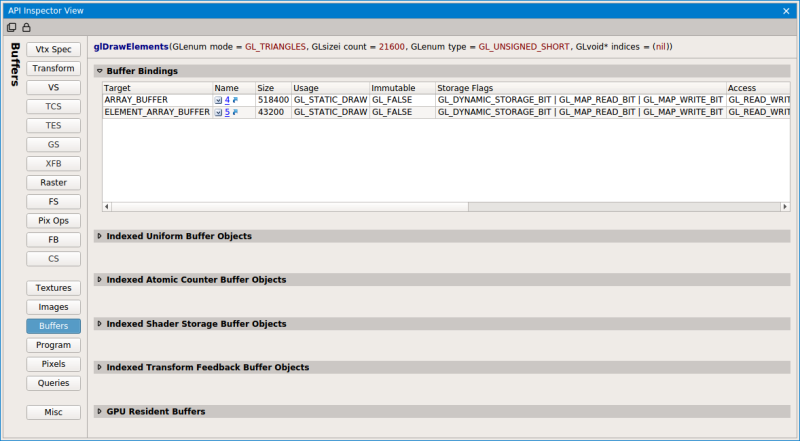
Task: Sort by the Size column header
Action: tap(273, 88)
